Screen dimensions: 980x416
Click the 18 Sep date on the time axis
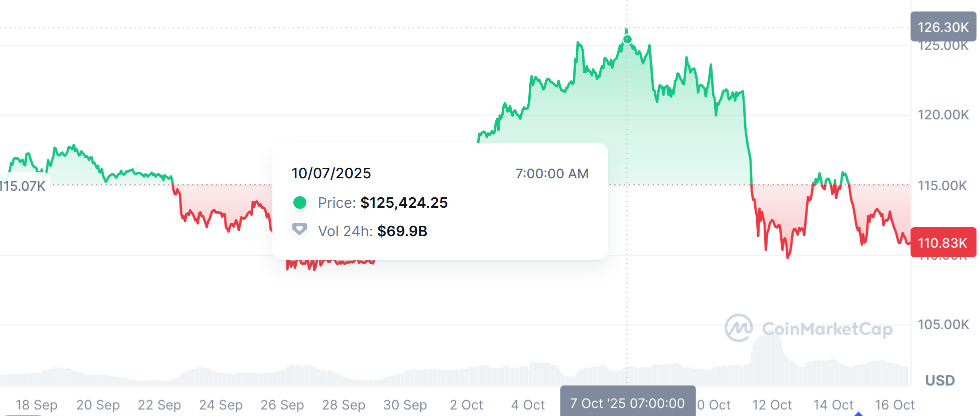[x=36, y=405]
